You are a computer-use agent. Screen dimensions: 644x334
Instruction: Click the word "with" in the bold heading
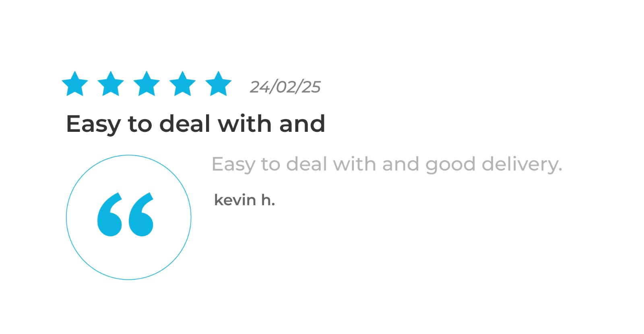point(244,123)
